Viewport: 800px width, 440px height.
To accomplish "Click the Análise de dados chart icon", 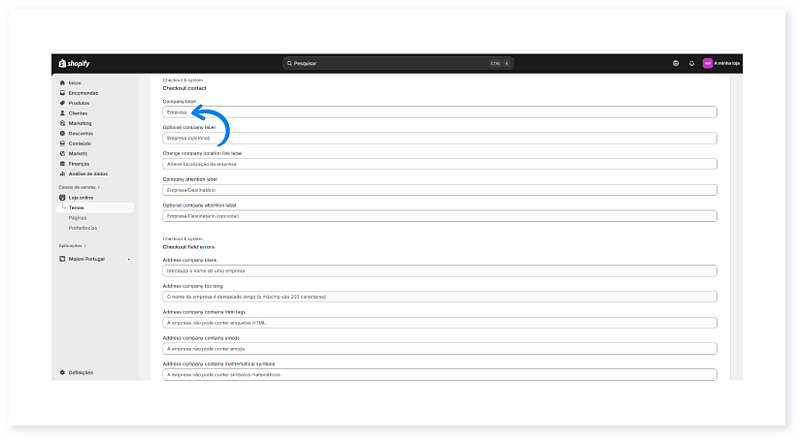I will [x=63, y=173].
